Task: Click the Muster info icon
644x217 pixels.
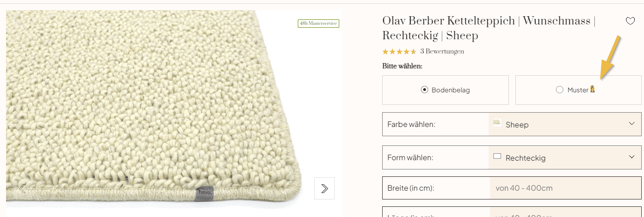Action: (593, 90)
